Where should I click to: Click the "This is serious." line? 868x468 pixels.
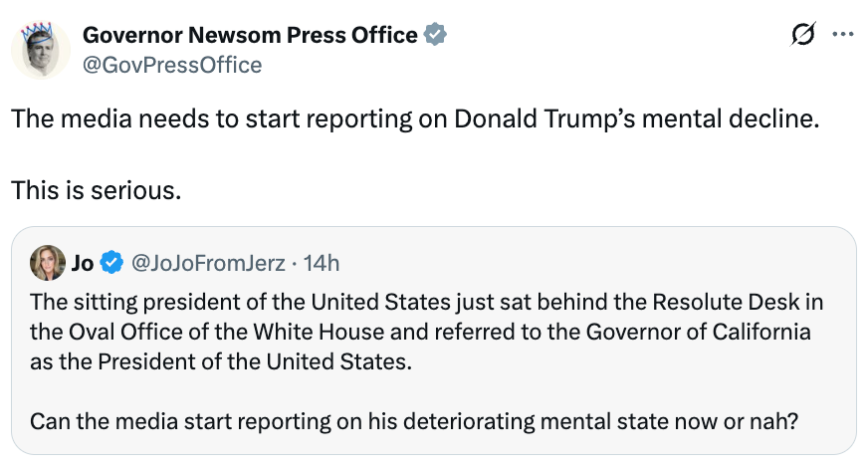[96, 189]
